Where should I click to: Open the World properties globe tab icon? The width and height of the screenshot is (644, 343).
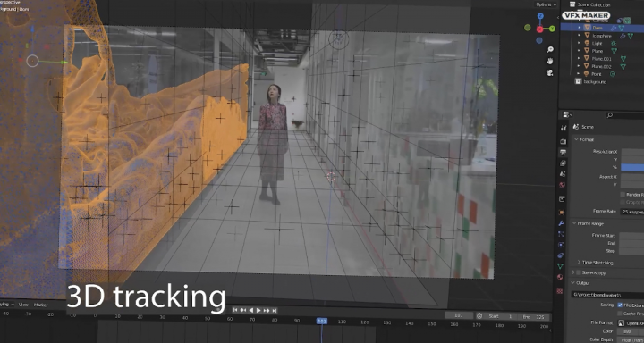point(563,185)
